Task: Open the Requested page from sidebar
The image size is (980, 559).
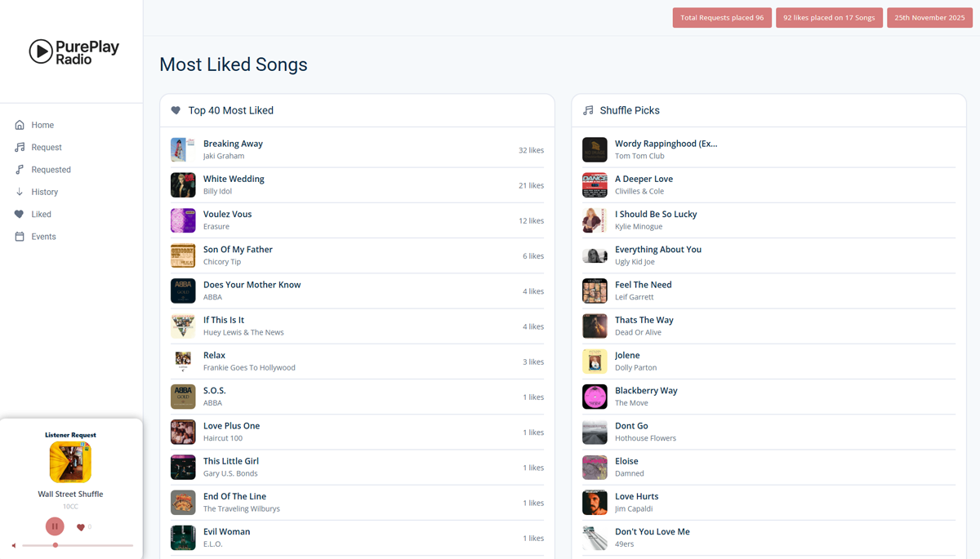Action: 51,170
